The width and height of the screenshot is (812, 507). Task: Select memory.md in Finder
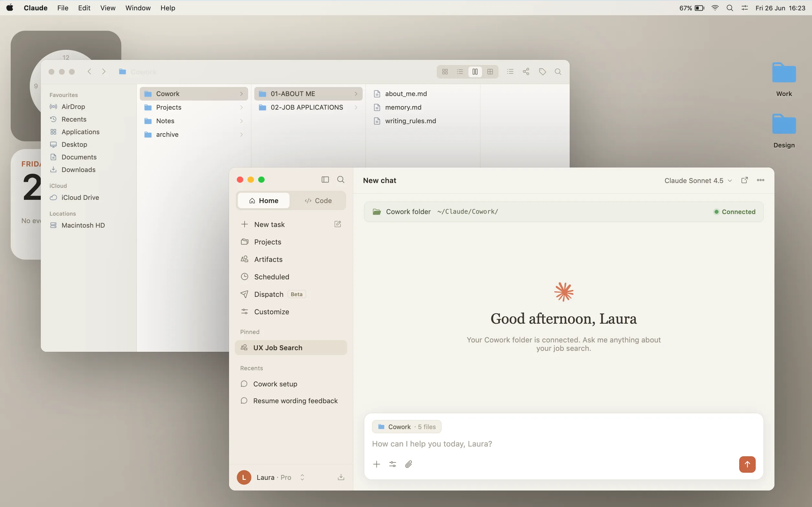click(422, 107)
